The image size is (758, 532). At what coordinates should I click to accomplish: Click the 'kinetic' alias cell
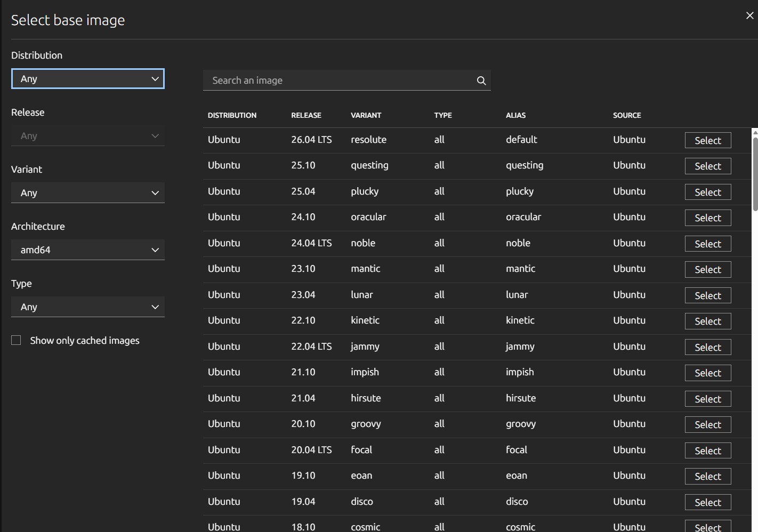coord(520,320)
